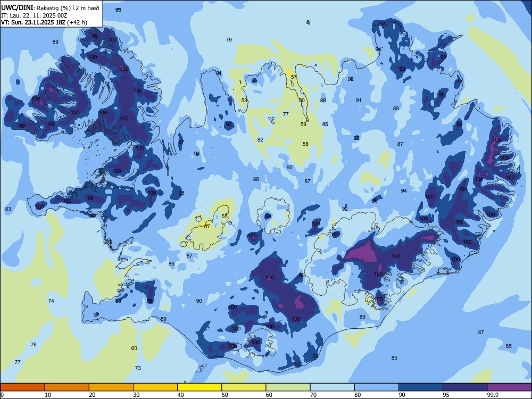The width and height of the screenshot is (532, 399).
Task: Click the humidity value '76' in the southwest
Action: pos(34,345)
